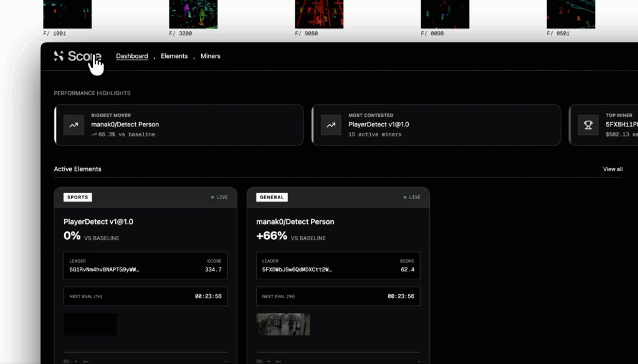
Task: Select the GENERAL category tag
Action: [x=272, y=197]
